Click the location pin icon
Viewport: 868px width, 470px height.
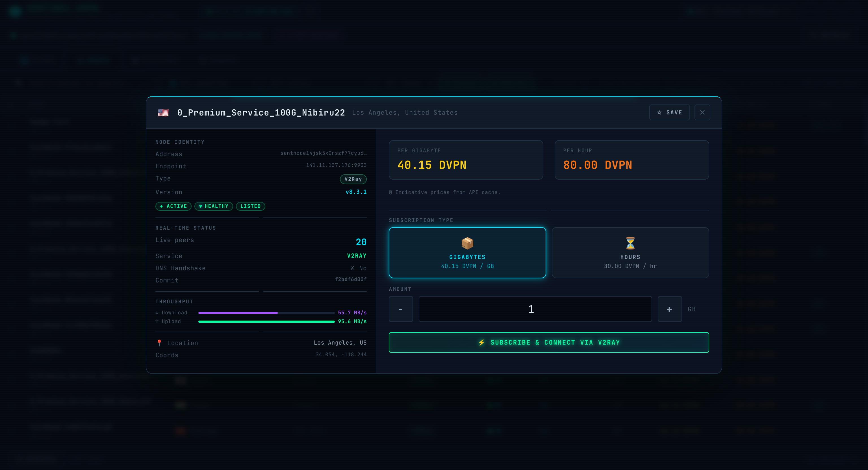[x=159, y=343]
